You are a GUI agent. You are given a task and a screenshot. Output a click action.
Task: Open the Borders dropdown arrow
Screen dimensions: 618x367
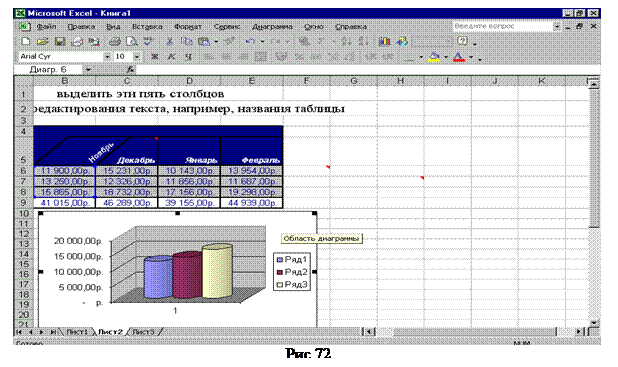click(421, 57)
